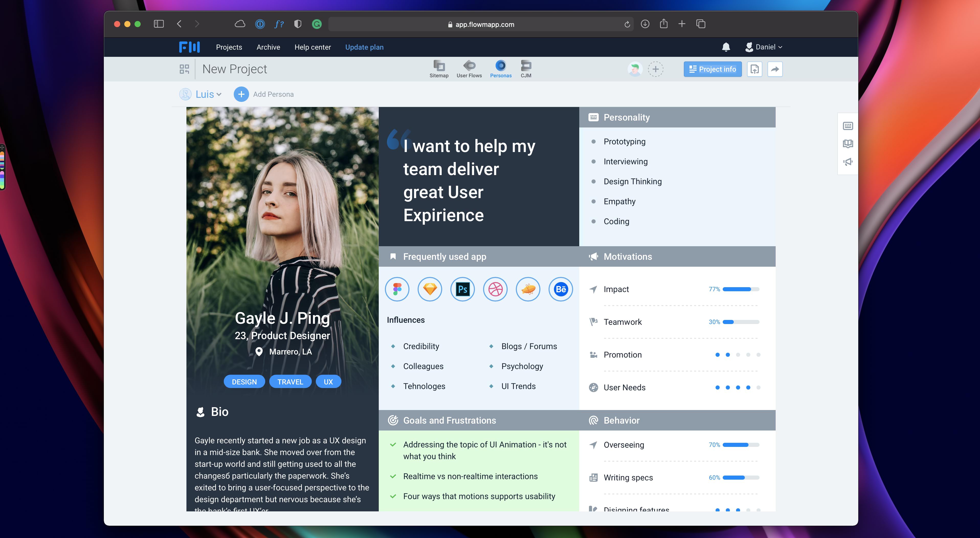Click the Update plan link
The height and width of the screenshot is (538, 980).
click(364, 47)
